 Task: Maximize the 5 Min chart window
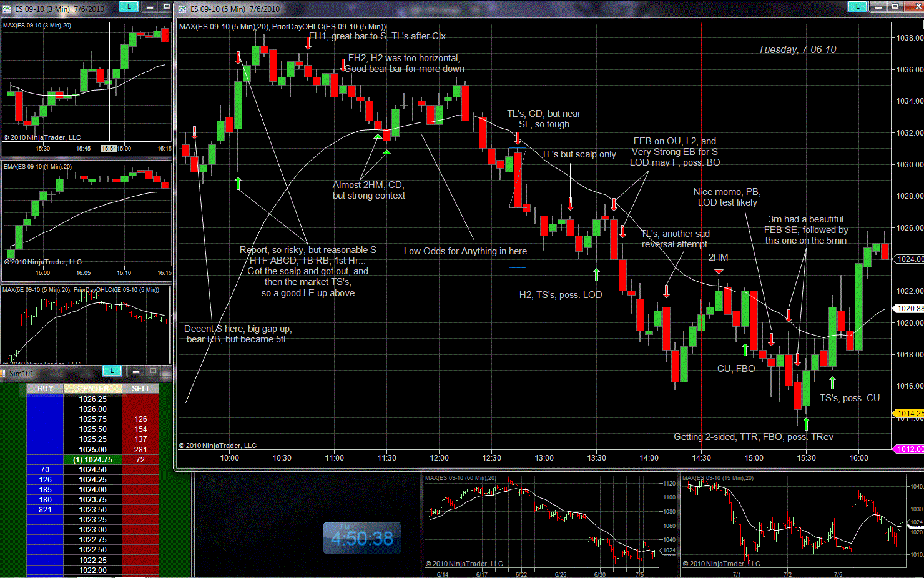895,6
